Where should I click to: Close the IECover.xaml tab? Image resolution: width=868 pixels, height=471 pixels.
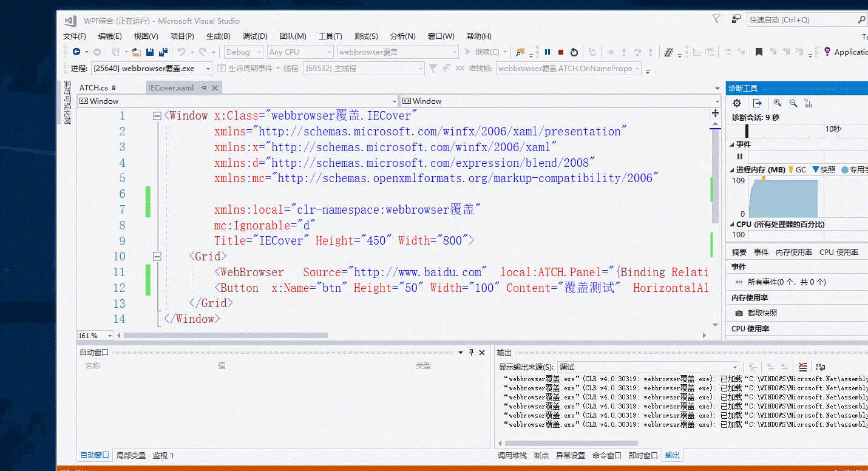click(214, 88)
